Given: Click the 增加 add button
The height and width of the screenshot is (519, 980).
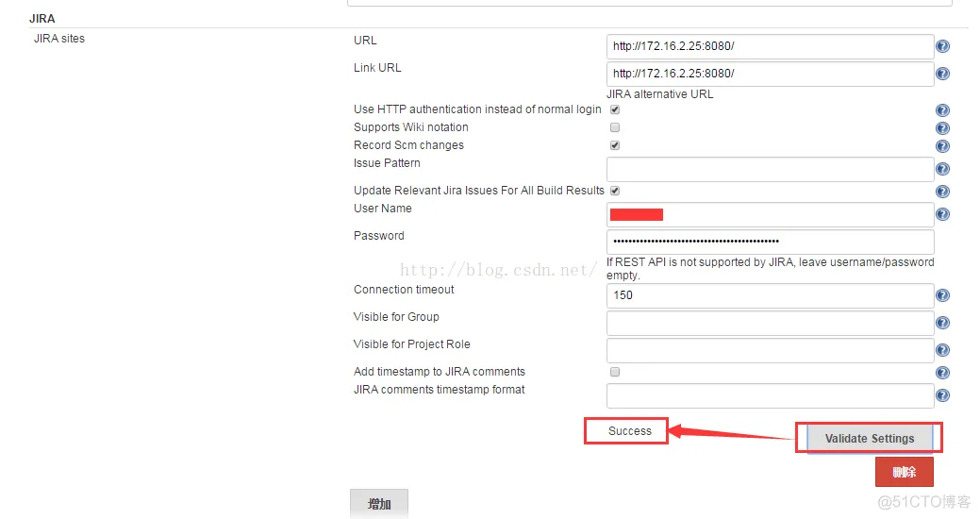Looking at the screenshot, I should pyautogui.click(x=379, y=504).
